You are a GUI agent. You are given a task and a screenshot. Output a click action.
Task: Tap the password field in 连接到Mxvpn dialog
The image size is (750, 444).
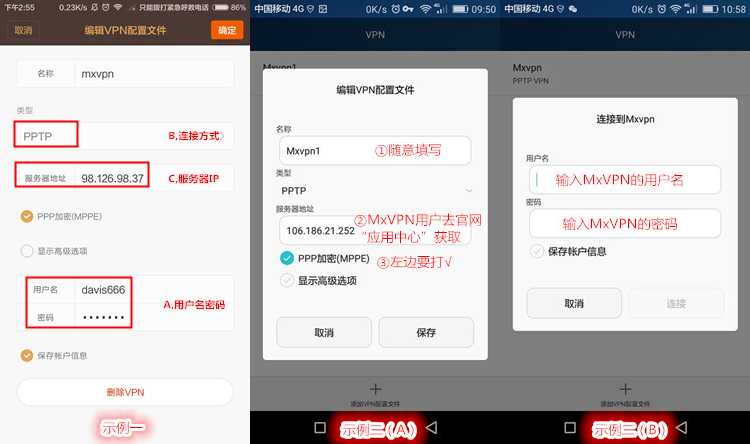[x=625, y=223]
